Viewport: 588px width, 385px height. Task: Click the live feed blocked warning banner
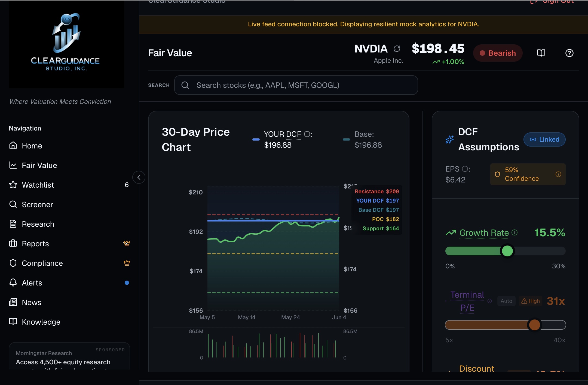pos(363,24)
